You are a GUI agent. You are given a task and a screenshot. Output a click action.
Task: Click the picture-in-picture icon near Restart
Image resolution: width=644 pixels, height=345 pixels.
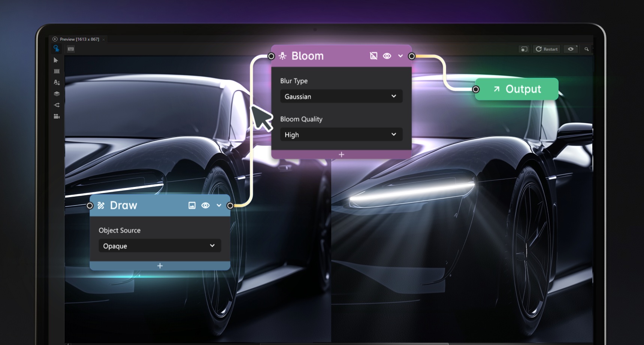coord(524,49)
